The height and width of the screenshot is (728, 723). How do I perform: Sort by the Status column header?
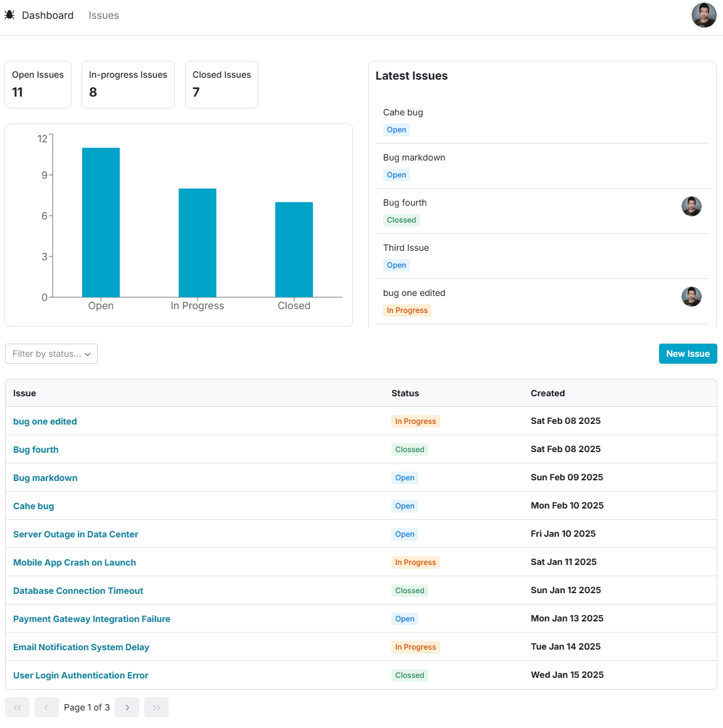(405, 393)
